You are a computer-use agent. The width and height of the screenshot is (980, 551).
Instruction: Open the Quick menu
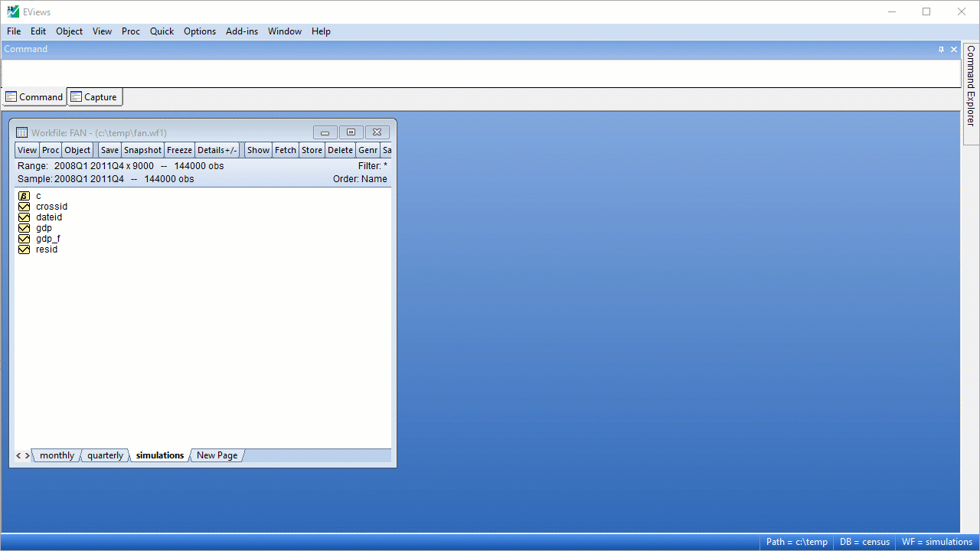pyautogui.click(x=162, y=31)
